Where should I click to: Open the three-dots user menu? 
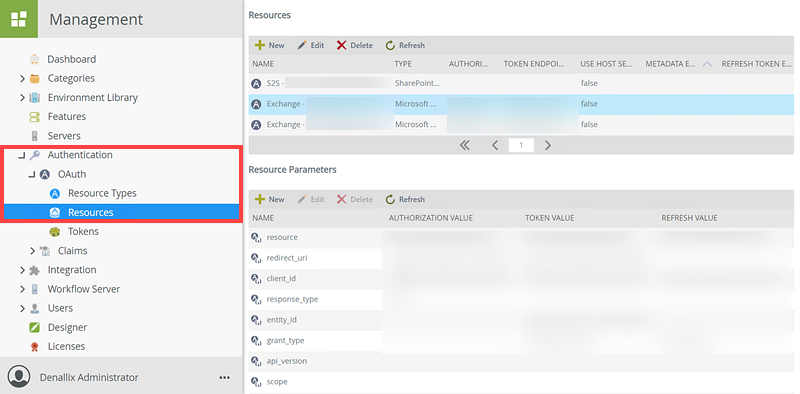224,378
